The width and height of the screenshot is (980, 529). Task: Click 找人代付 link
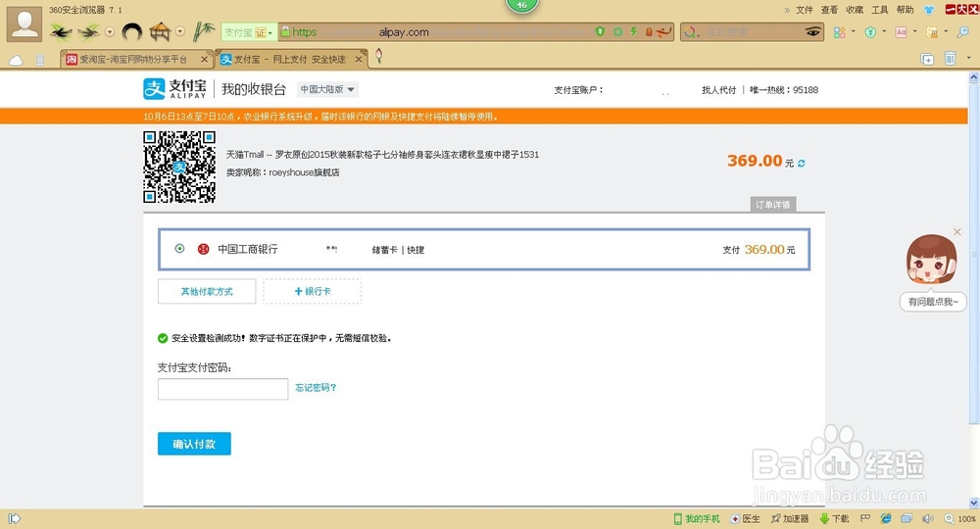point(718,90)
